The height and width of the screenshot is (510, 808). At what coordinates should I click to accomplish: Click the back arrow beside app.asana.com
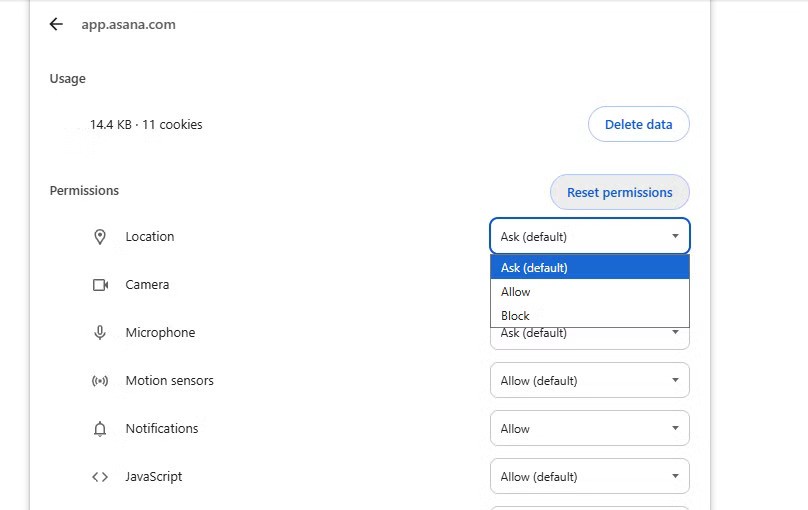point(56,25)
